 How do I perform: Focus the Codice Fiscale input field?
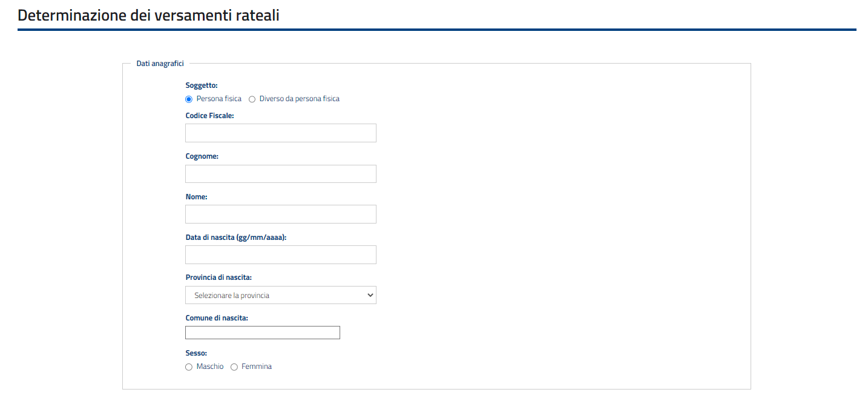(281, 133)
